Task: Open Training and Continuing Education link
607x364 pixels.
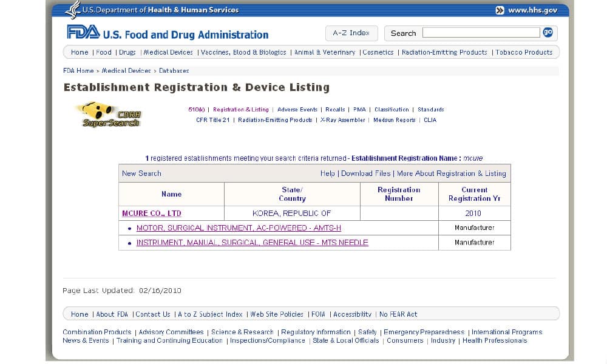Action: tap(169, 341)
